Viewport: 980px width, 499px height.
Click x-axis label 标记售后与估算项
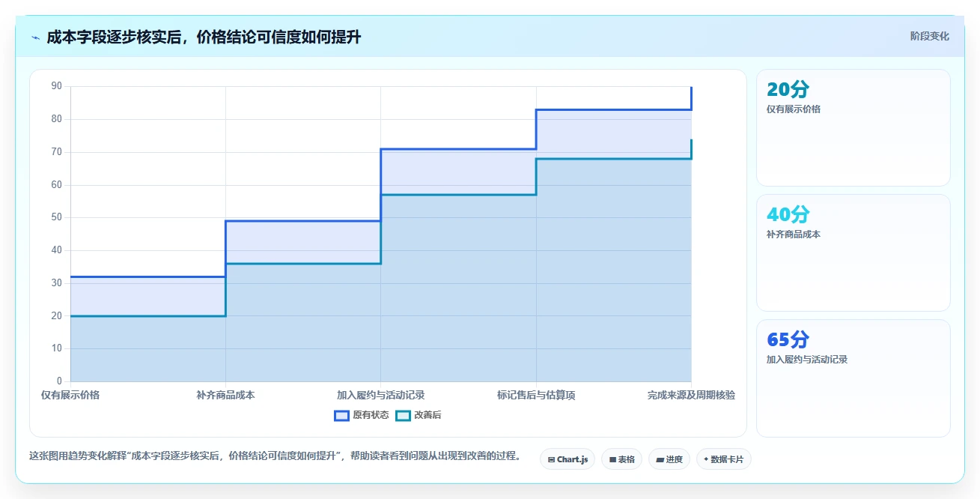point(536,395)
